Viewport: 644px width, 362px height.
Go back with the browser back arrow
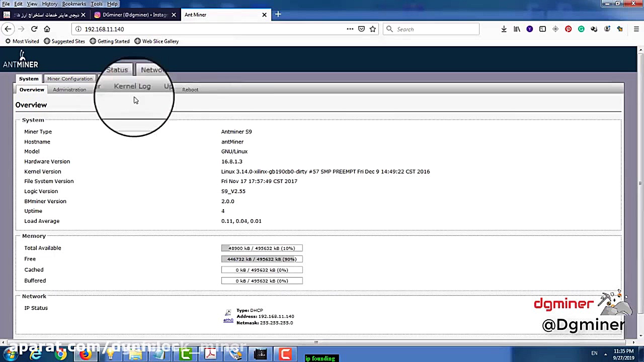tap(8, 29)
